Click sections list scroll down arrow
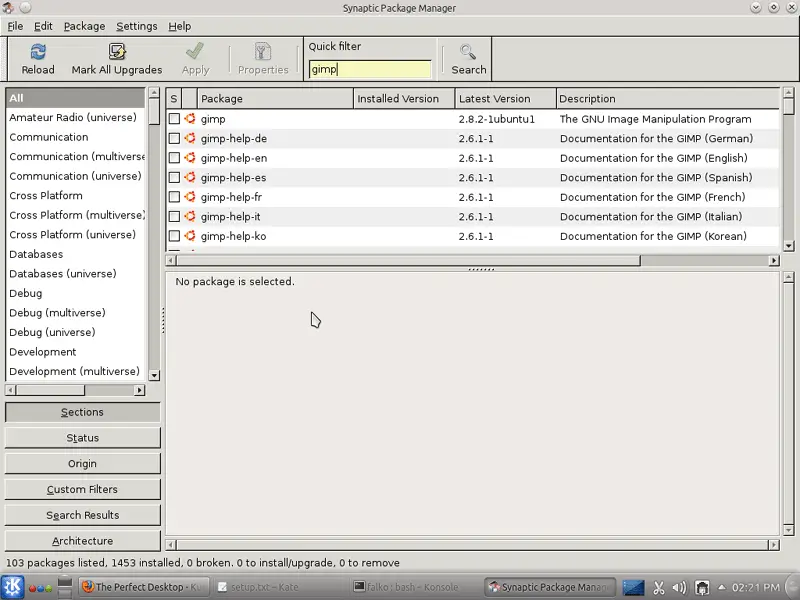Image resolution: width=800 pixels, height=600 pixels. click(154, 376)
